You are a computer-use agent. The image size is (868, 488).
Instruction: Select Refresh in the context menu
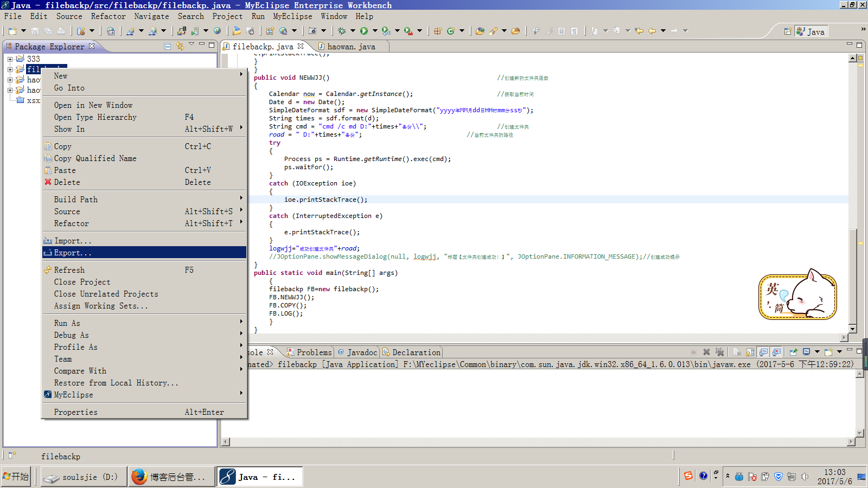(144, 270)
